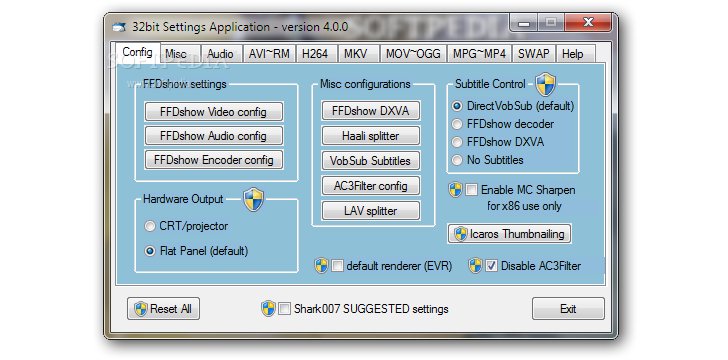
Task: Click the Icaros Thumbnailing button
Action: (x=509, y=234)
